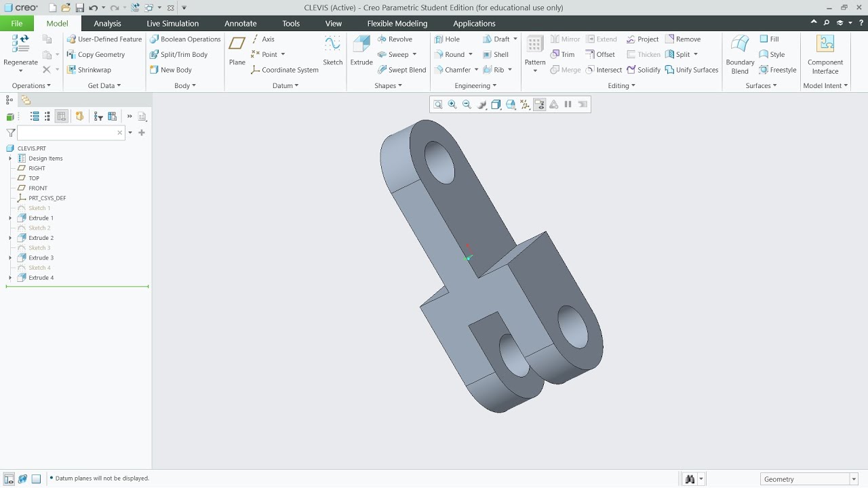This screenshot has height=488, width=868.
Task: Click the Undo arrow icon
Action: (93, 8)
